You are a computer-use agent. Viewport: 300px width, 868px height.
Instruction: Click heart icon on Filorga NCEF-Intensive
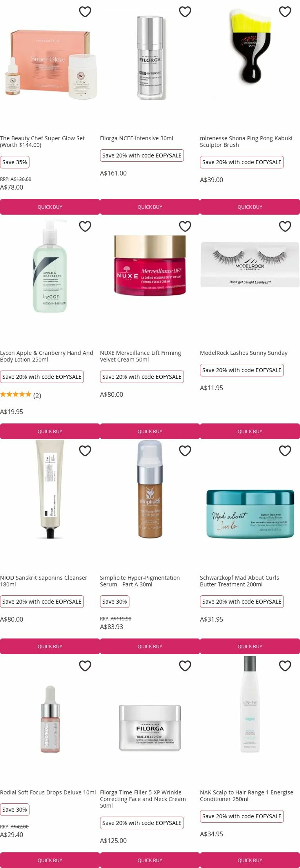[185, 12]
